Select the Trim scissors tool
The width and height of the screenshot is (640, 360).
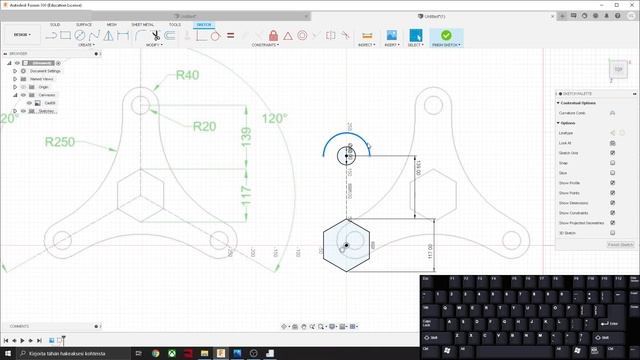coord(156,36)
